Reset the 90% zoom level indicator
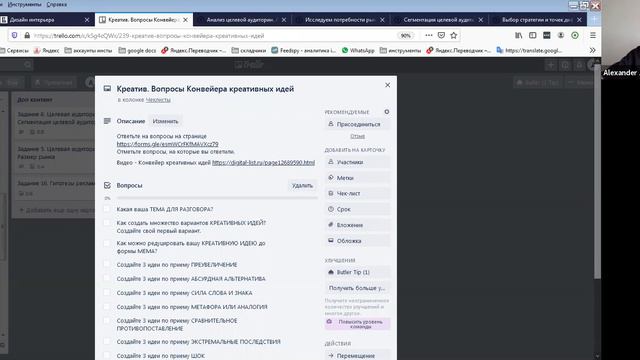 click(405, 36)
